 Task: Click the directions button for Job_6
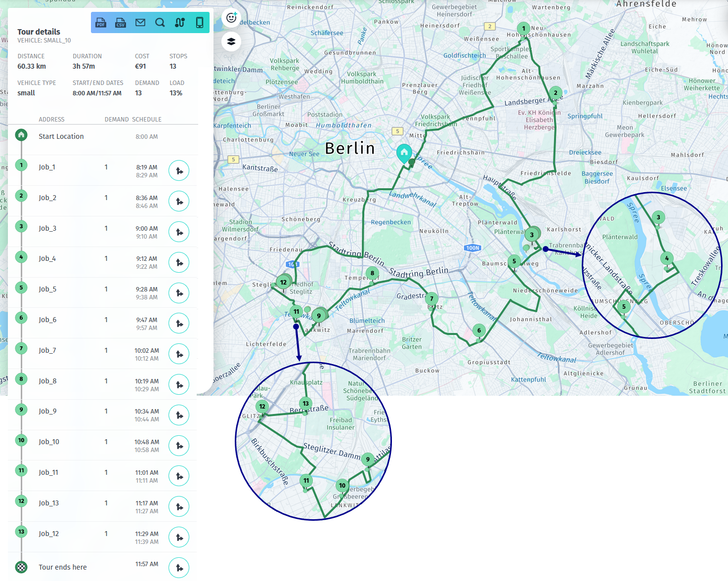tap(179, 324)
